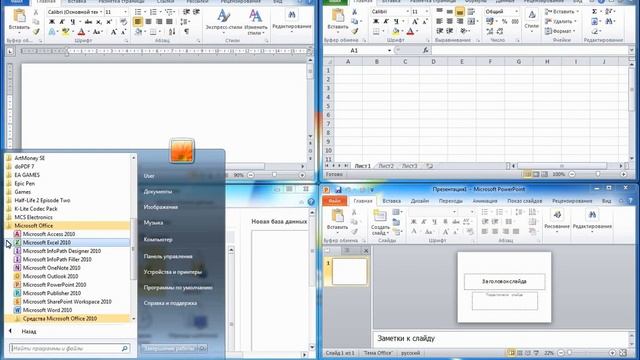Center-align text in the Word ribbon
This screenshot has width=640, height=360.
[x=149, y=22]
